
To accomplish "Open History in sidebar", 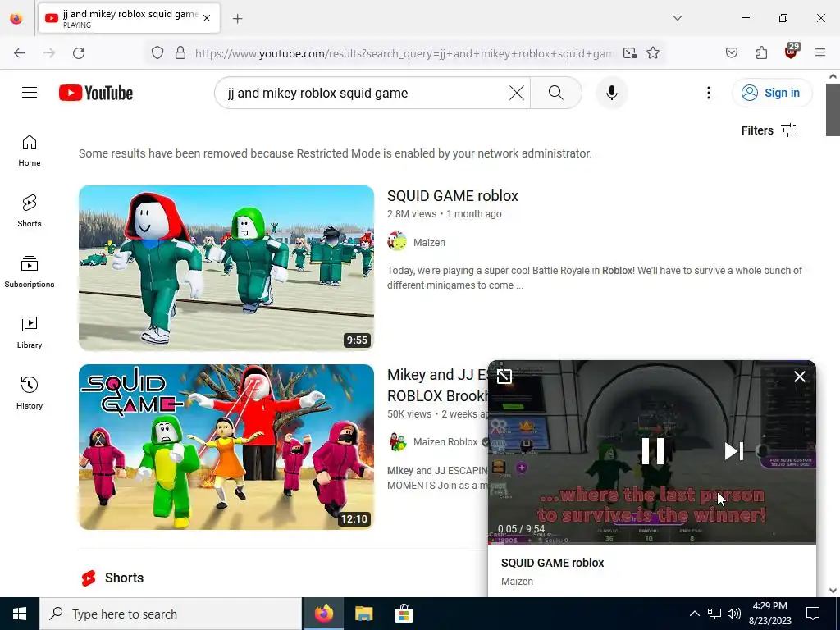I will 30,393.
